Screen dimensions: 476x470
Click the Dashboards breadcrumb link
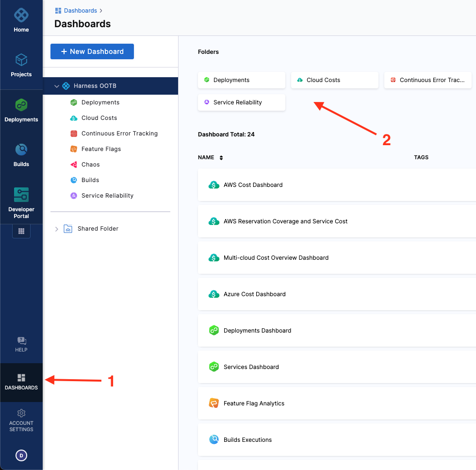point(80,10)
